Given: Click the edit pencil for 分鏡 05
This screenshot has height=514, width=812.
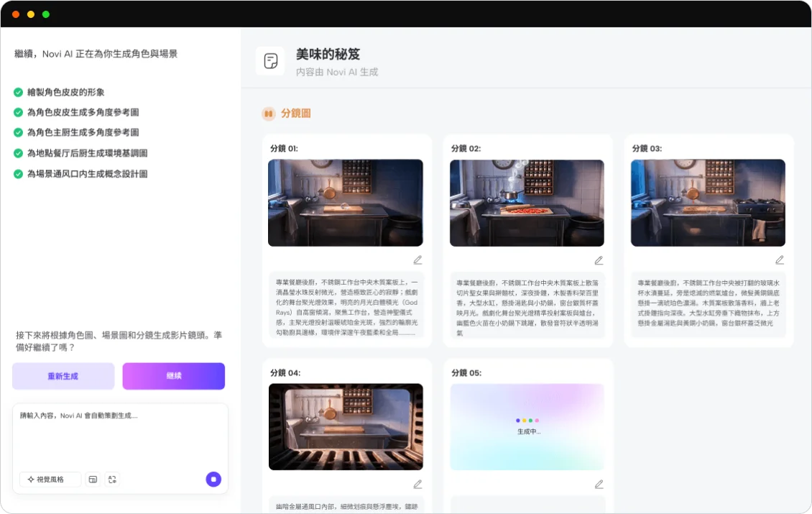Looking at the screenshot, I should (x=599, y=484).
